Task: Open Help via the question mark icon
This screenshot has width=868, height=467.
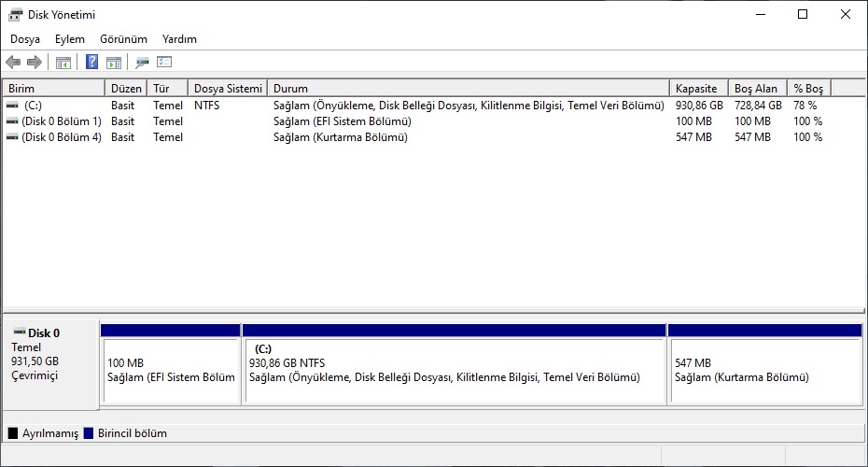Action: [91, 62]
